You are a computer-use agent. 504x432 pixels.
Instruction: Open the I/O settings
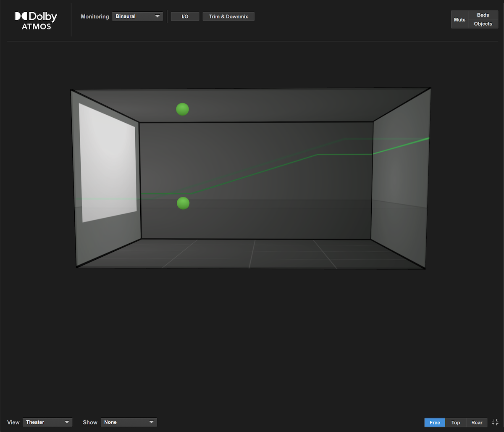point(185,16)
